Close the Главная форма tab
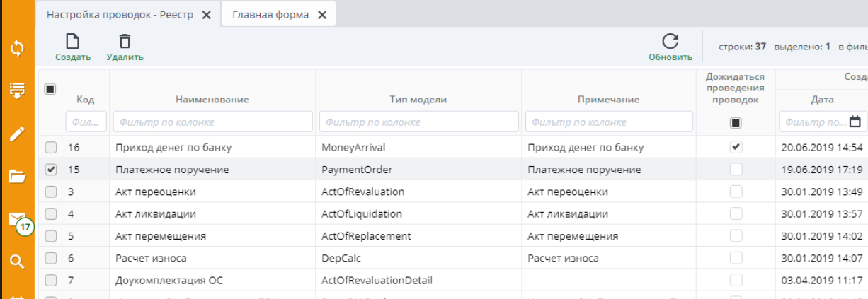 321,15
